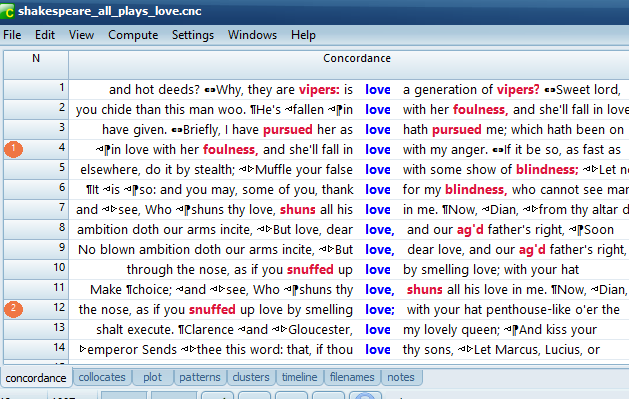Viewport: 629px width, 399px height.
Task: Click row number 7 cell
Action: 36,210
